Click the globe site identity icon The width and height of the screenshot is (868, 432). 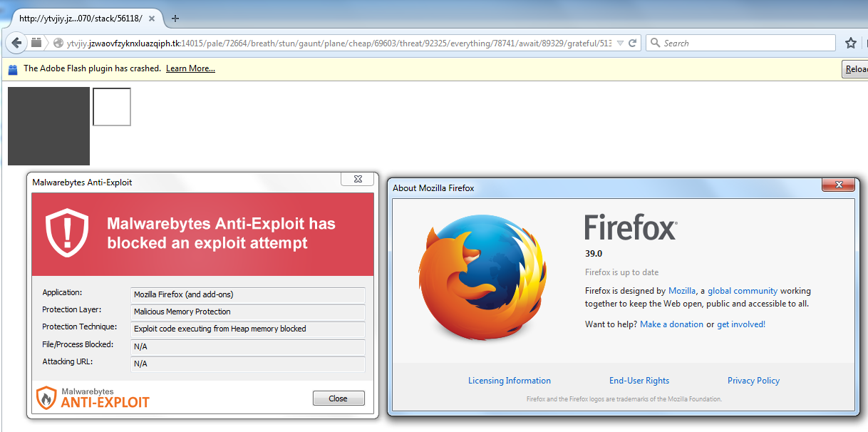(x=58, y=43)
